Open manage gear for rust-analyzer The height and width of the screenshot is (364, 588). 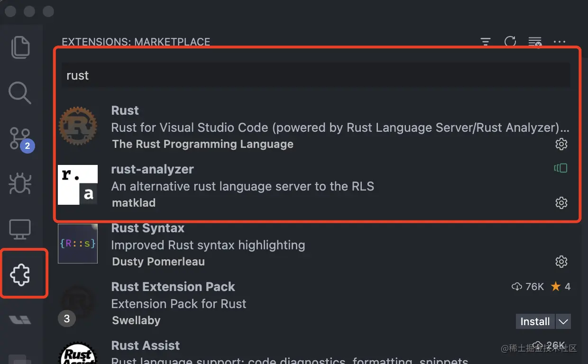[x=561, y=203]
